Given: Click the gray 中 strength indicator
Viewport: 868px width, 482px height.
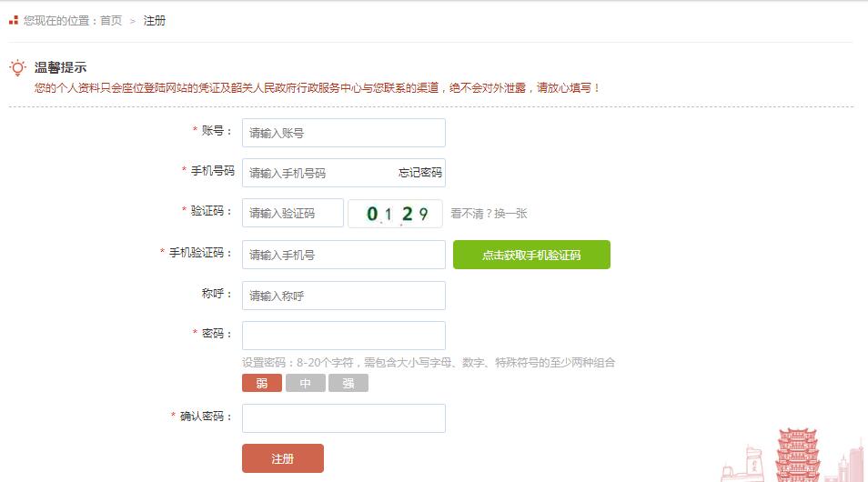Looking at the screenshot, I should click(x=306, y=383).
